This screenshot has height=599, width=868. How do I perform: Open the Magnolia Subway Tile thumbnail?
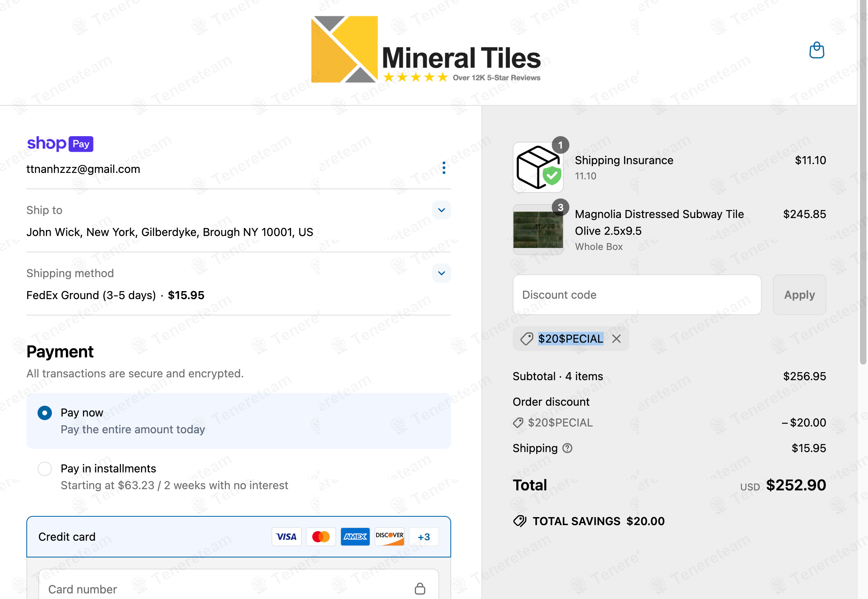pos(538,230)
